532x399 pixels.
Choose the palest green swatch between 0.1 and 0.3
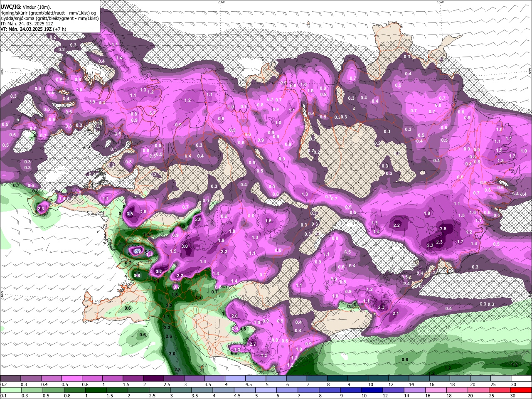coord(10,390)
